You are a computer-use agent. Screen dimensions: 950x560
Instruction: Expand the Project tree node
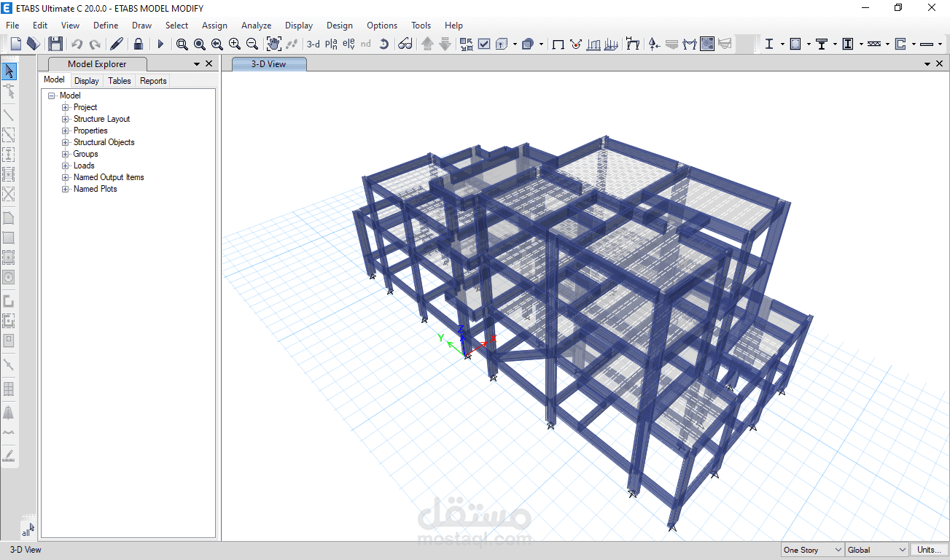tap(66, 107)
